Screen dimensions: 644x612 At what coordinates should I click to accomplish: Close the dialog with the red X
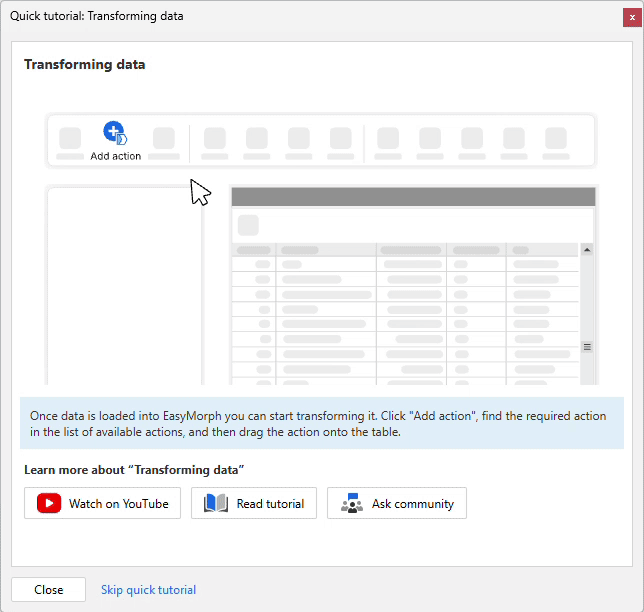click(632, 18)
